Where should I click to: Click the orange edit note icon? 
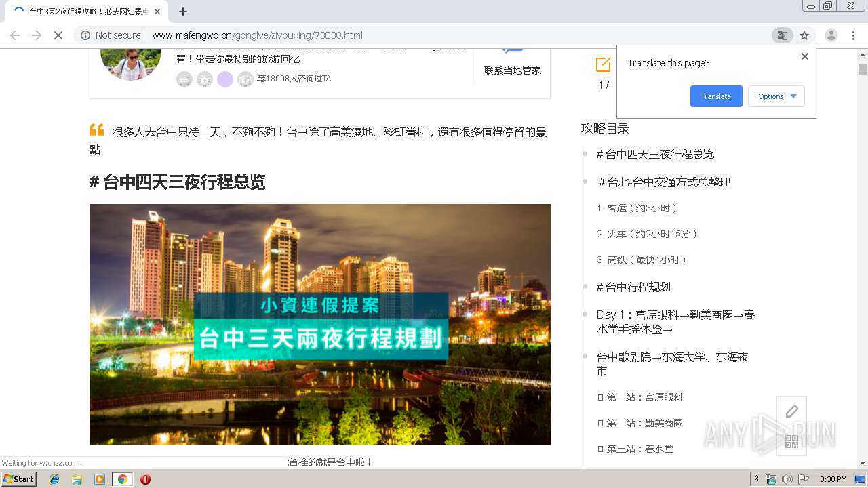(603, 64)
